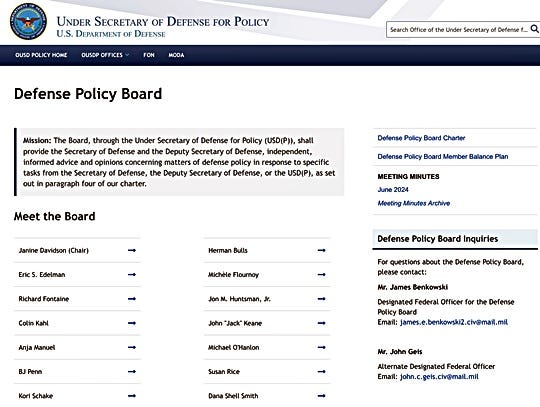Open the Meeting Minutes Archive link
Screen dimensions: 540x407
[414, 203]
